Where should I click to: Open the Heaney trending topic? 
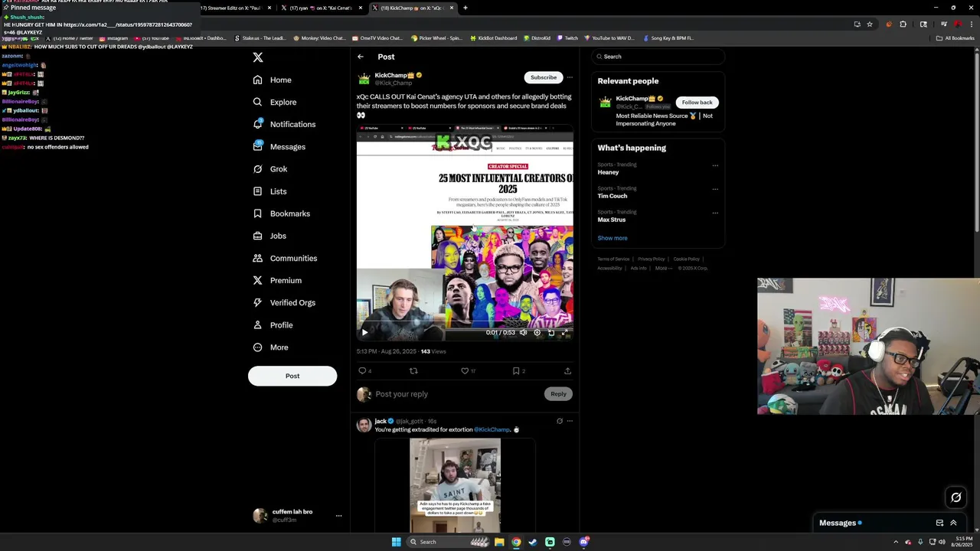coord(608,172)
